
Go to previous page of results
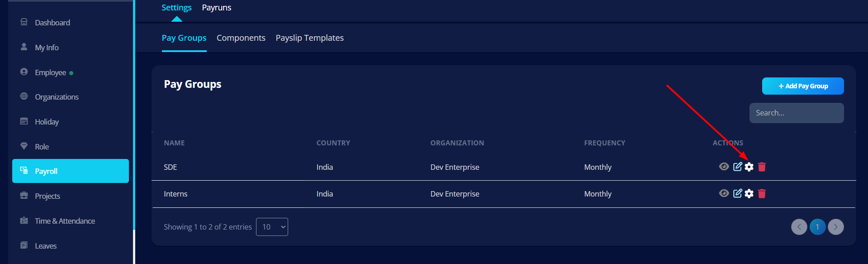799,227
